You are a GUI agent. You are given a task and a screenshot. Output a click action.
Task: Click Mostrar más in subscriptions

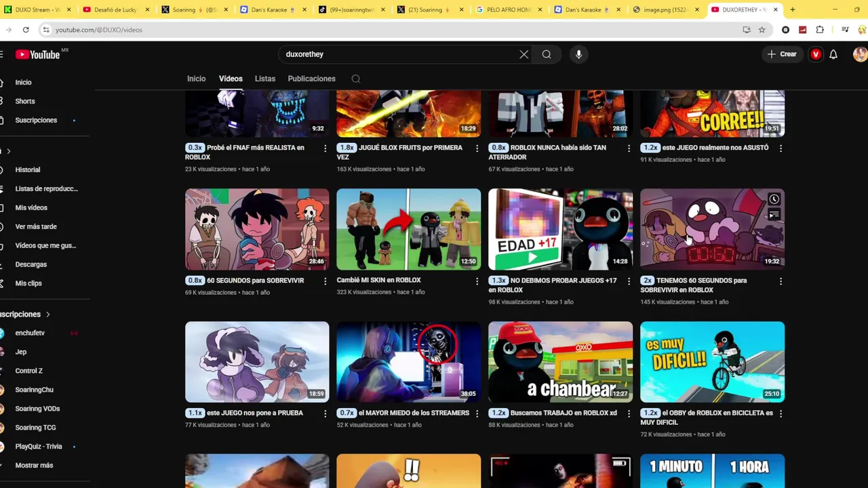[x=34, y=466]
